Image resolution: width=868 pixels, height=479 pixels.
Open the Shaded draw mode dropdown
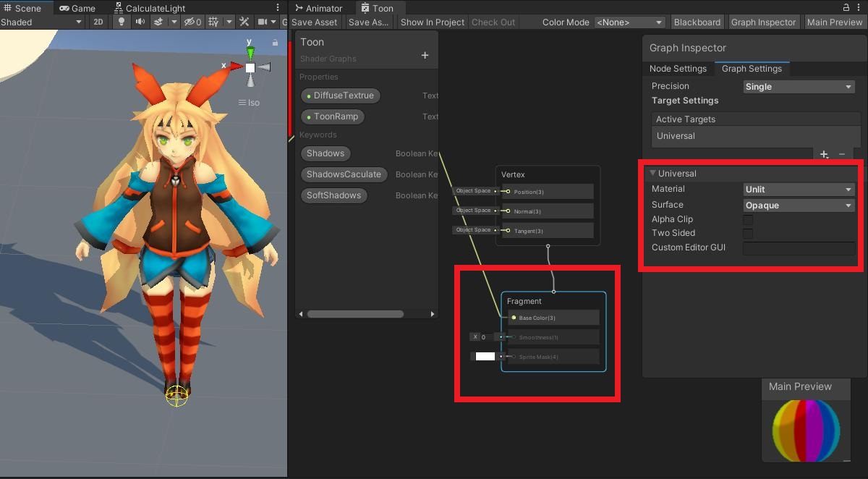tap(42, 22)
